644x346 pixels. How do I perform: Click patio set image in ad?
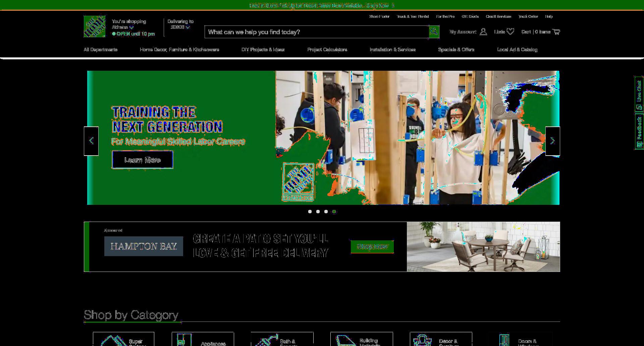(x=483, y=247)
